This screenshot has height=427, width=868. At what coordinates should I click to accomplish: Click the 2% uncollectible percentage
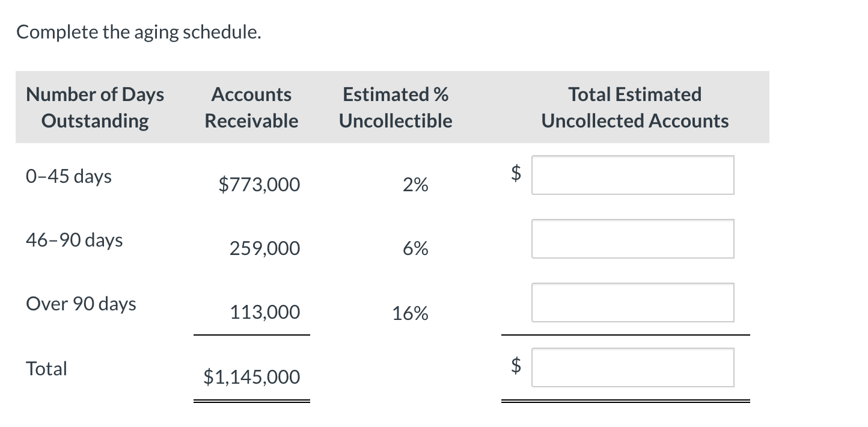[x=415, y=185]
